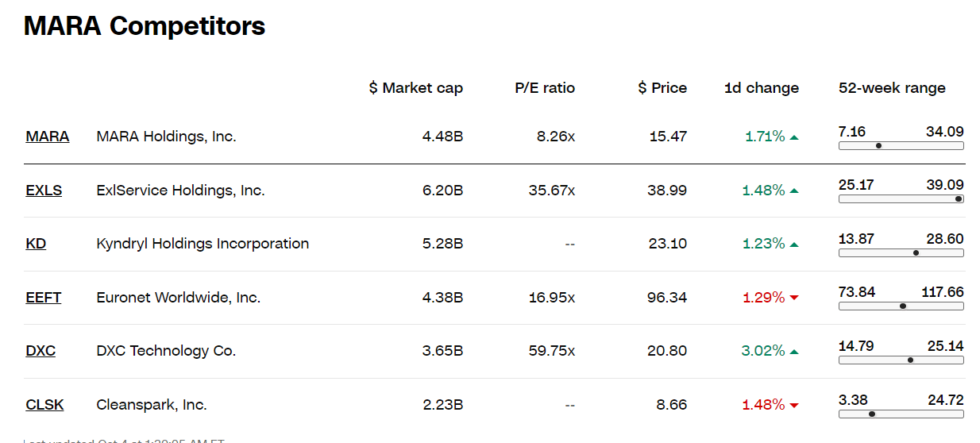This screenshot has width=980, height=443.
Task: Click the MARA 52-week range slider dot
Action: [878, 145]
